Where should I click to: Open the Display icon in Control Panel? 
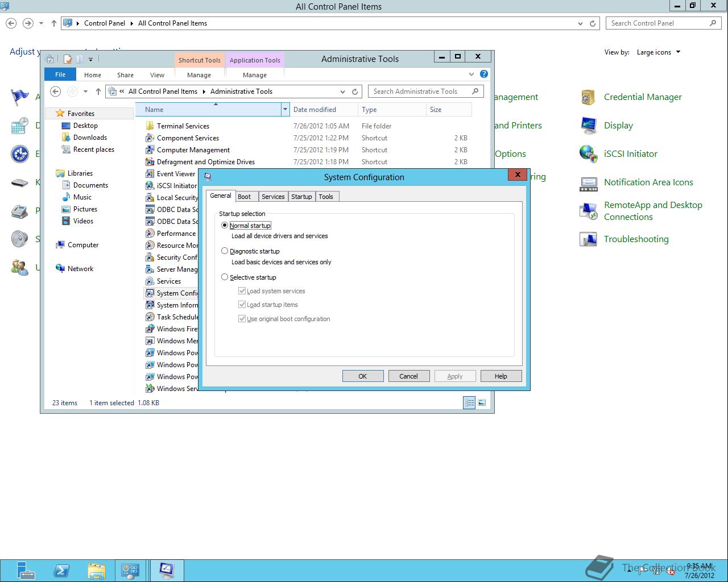tap(588, 126)
